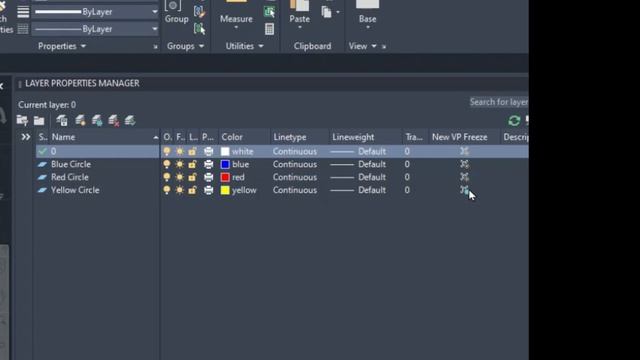Click Yellow Circle layer status icon
This screenshot has width=640, height=360.
pos(42,190)
